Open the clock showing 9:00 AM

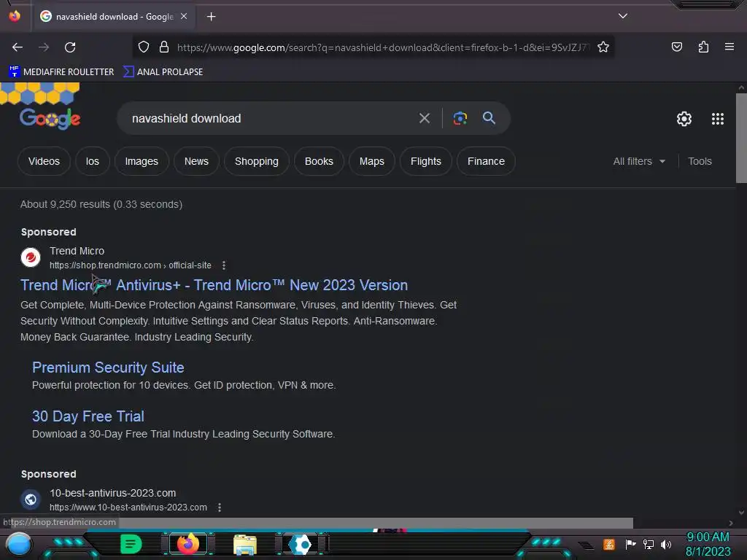pyautogui.click(x=708, y=544)
